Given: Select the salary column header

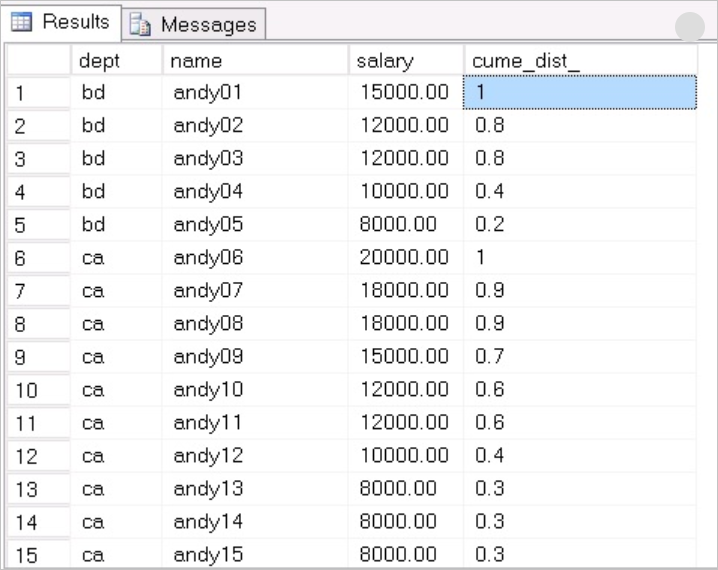Looking at the screenshot, I should tap(406, 60).
